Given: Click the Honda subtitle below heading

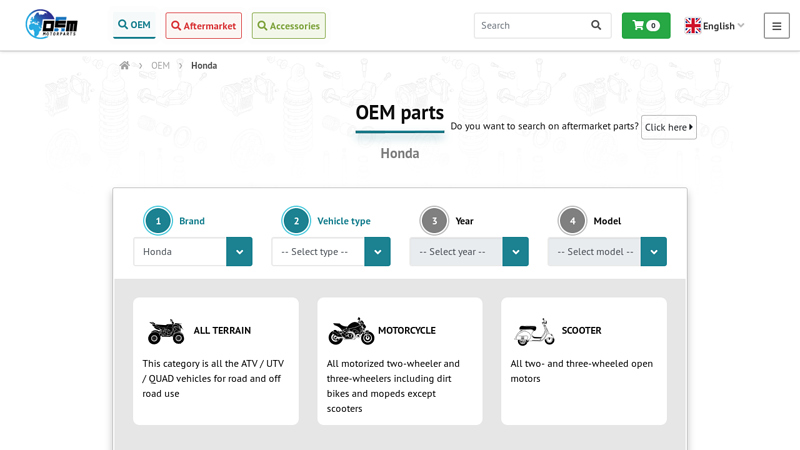Looking at the screenshot, I should point(399,154).
